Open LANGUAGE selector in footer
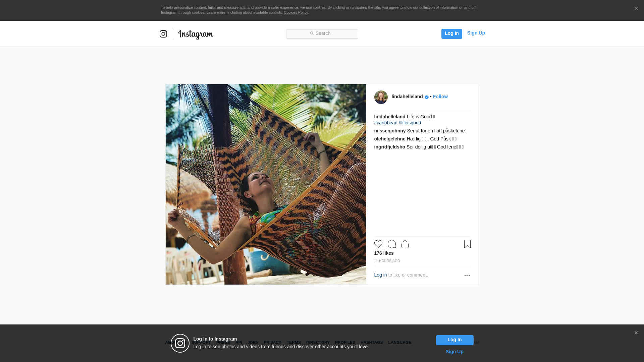Image resolution: width=644 pixels, height=362 pixels. pos(399,343)
